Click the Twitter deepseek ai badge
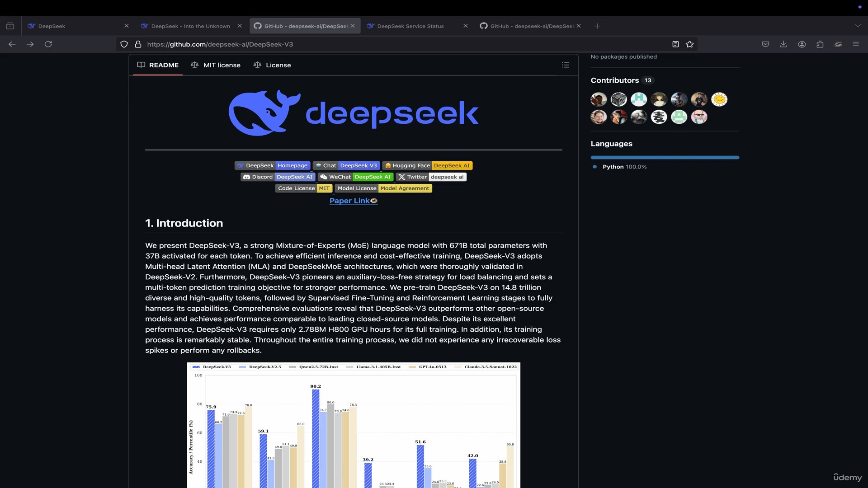 (431, 177)
